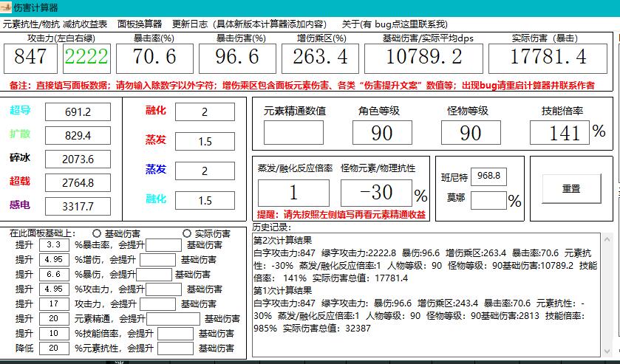Click the 实际伤害 result field showing 17781.4
Viewport: 620px width, 364px height.
click(548, 58)
